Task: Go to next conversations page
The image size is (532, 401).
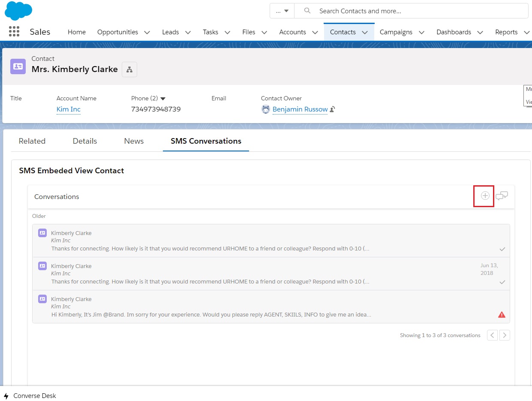Action: point(505,335)
